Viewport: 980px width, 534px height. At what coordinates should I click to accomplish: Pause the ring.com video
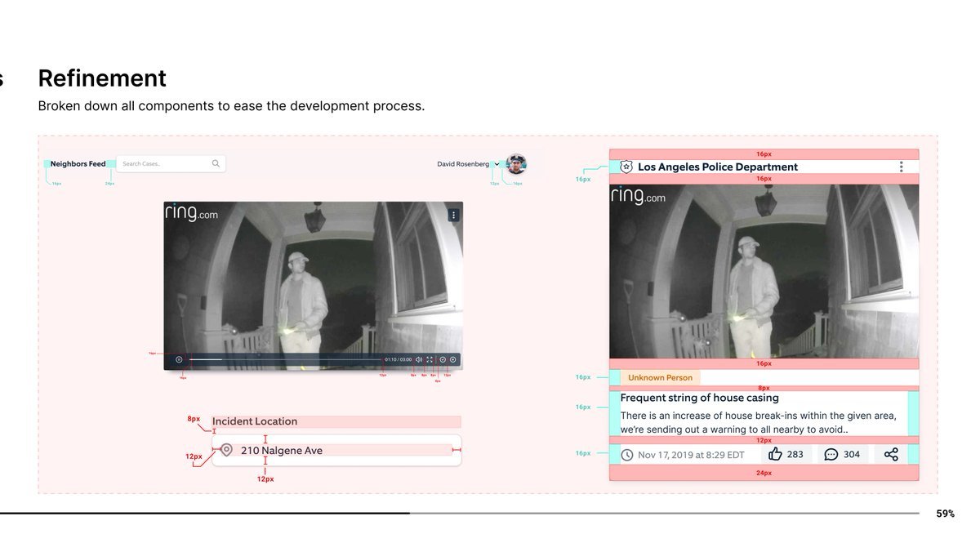coord(179,359)
